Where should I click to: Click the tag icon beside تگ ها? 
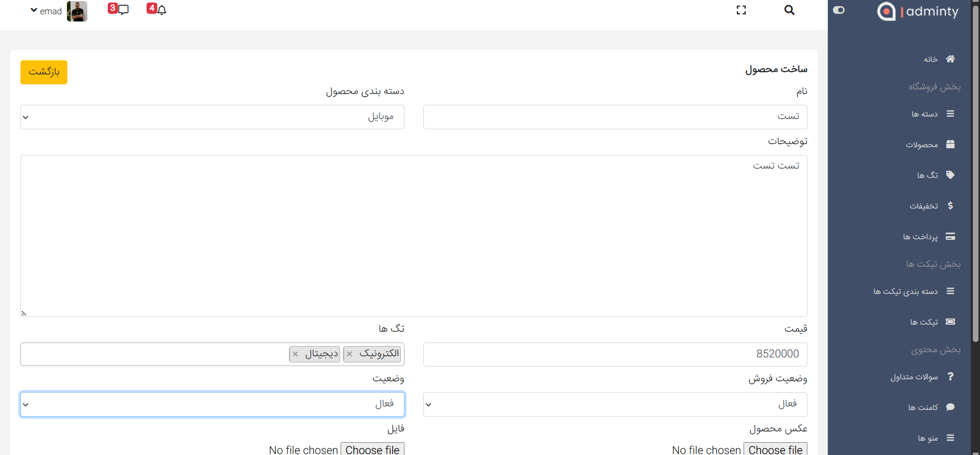tap(950, 175)
